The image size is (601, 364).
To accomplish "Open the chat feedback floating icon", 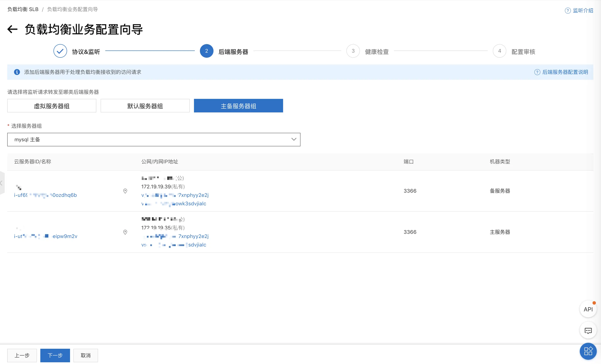I will point(588,331).
